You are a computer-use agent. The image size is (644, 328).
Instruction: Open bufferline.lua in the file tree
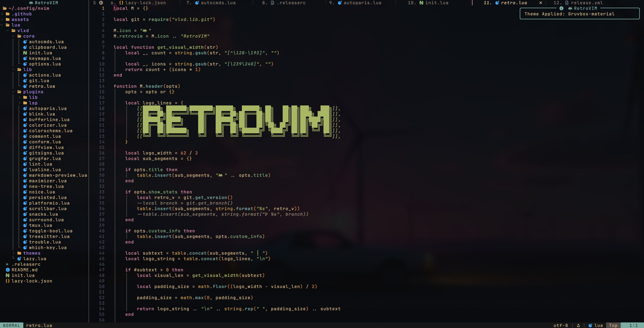click(49, 119)
